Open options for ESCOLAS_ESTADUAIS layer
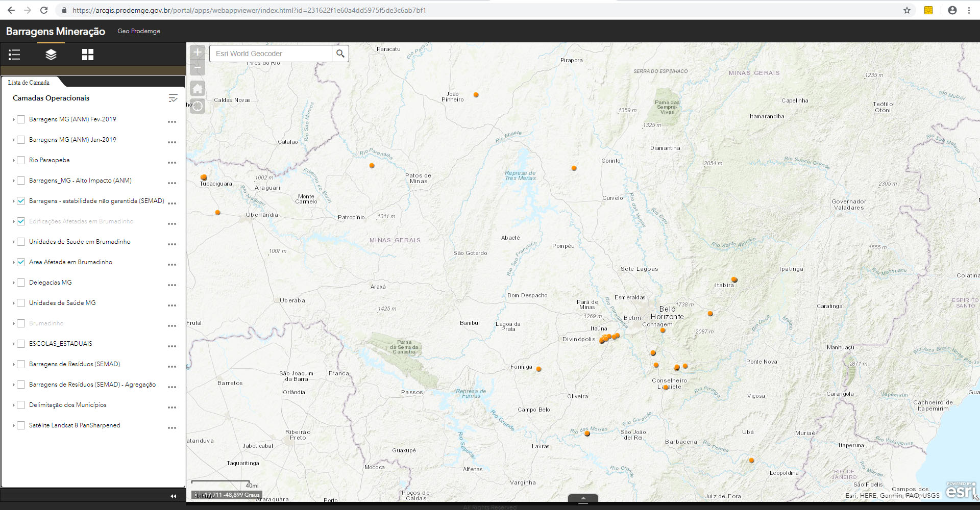Viewport: 980px width, 510px height. coord(172,346)
